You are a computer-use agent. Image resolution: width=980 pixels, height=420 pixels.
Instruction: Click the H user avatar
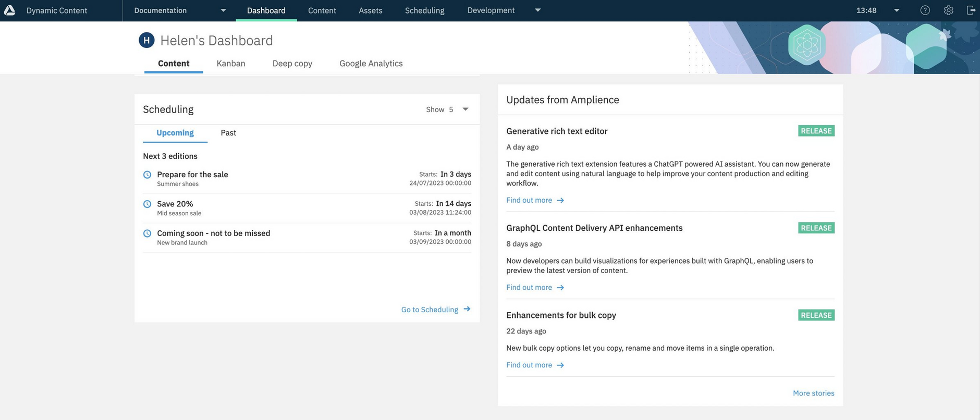146,40
